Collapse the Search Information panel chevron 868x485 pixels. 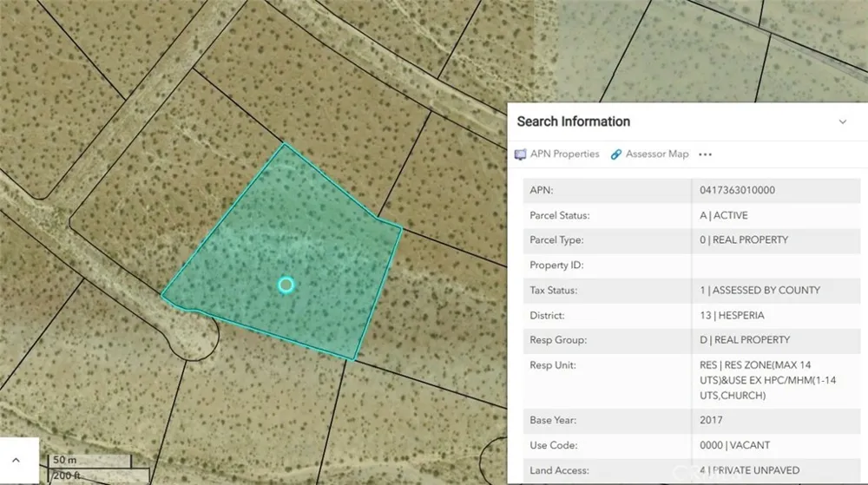[843, 121]
